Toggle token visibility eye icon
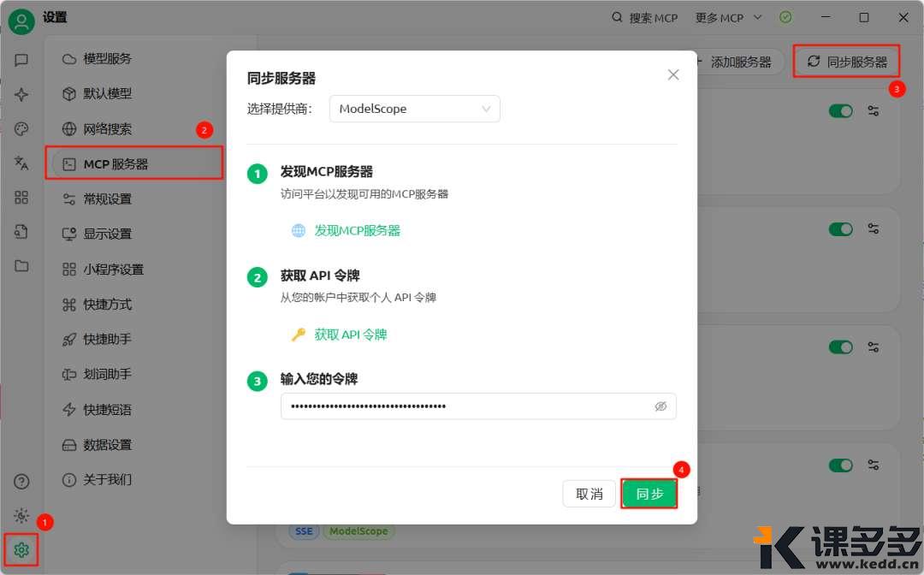This screenshot has height=575, width=924. (660, 406)
